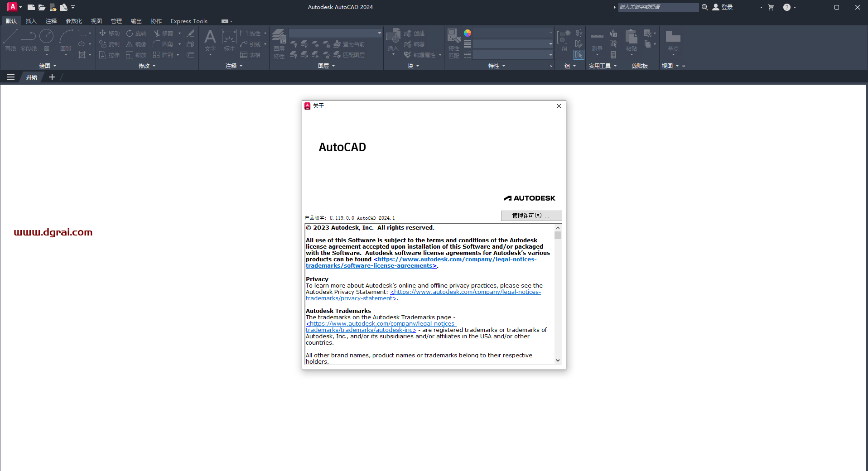Open the software-license-agreements link

pos(421,263)
